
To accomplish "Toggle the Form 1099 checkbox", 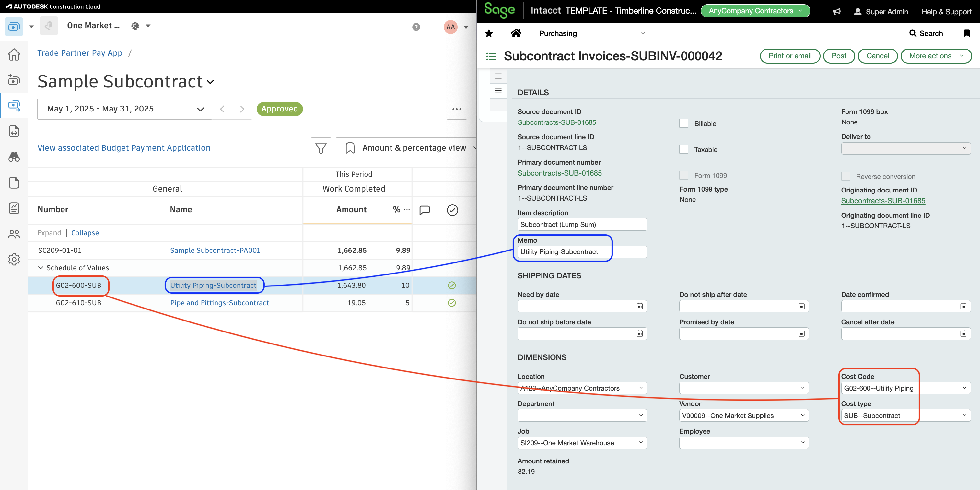I will [684, 175].
